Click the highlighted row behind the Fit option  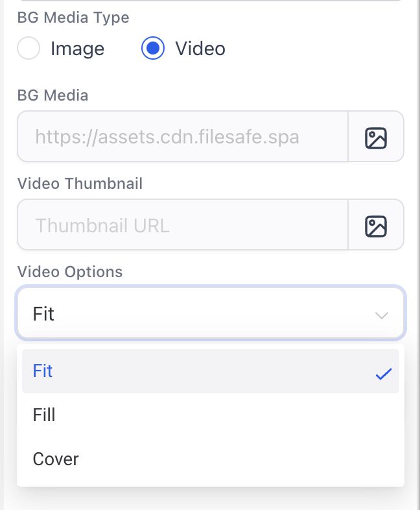(x=207, y=371)
